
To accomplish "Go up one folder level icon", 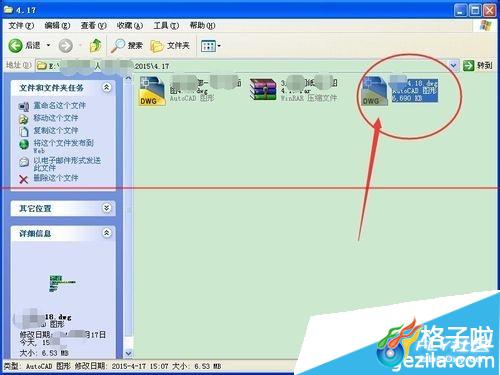I will (96, 45).
